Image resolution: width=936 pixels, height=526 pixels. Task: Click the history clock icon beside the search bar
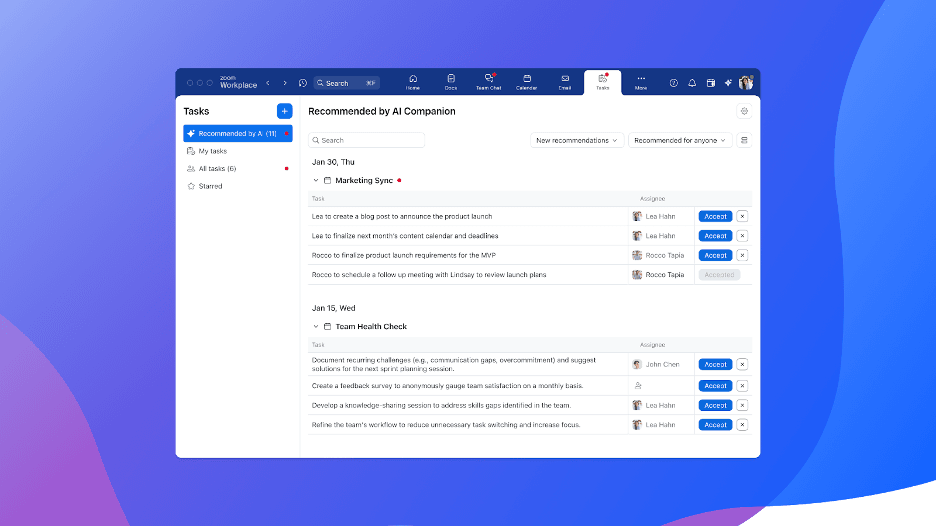(x=303, y=83)
